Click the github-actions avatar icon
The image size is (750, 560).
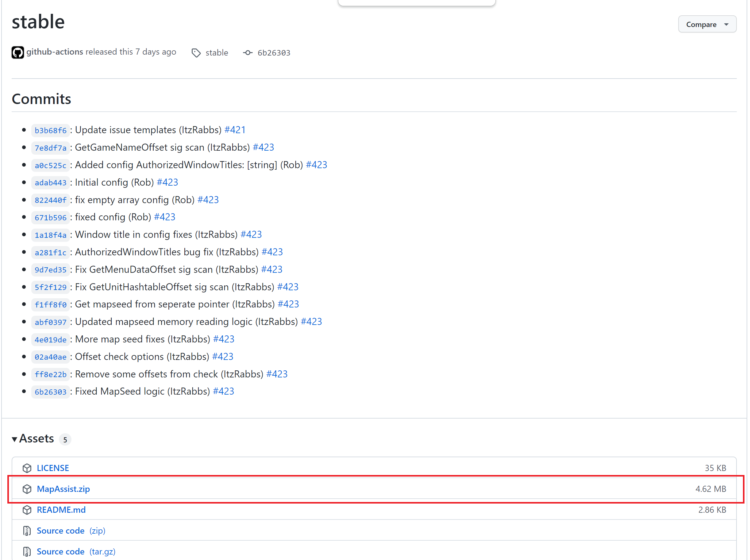point(17,52)
